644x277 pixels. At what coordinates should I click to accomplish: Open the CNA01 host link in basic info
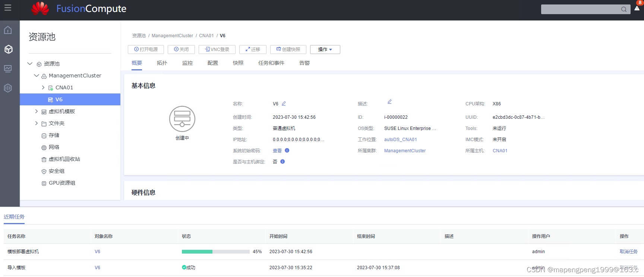click(500, 151)
